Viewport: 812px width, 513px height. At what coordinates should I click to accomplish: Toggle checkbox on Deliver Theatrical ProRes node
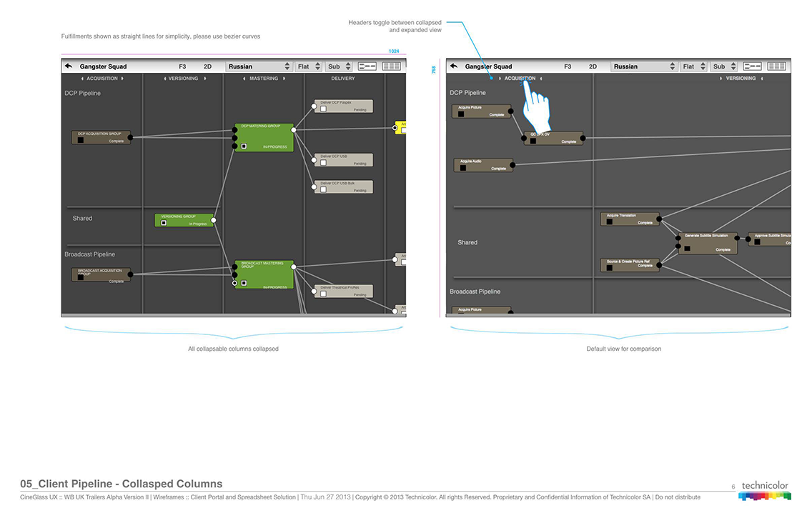[323, 293]
